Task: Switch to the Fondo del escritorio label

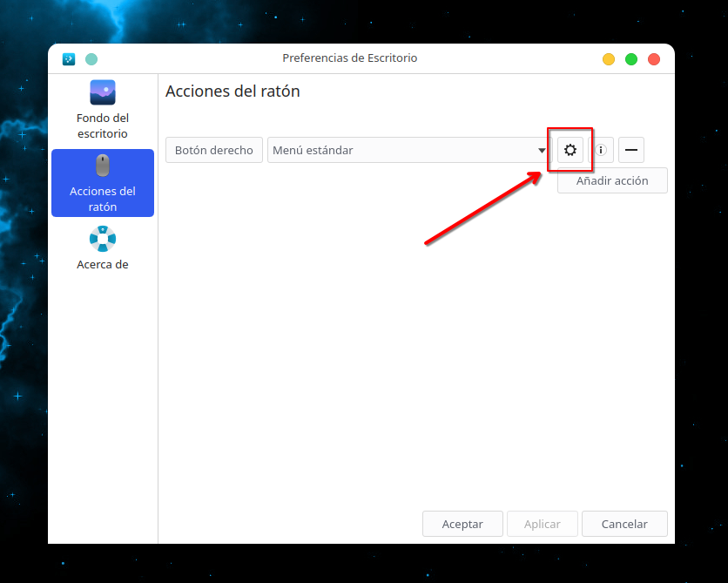Action: 103,125
